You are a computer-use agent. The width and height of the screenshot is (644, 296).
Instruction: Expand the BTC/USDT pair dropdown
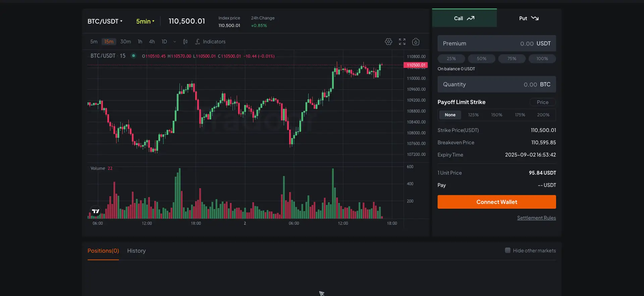click(x=105, y=21)
